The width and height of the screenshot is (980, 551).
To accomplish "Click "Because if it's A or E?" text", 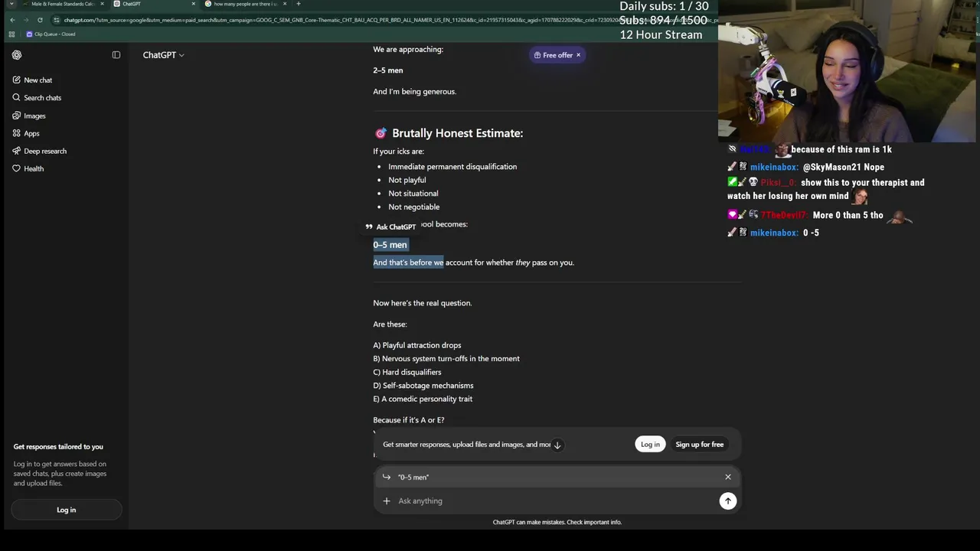I will tap(409, 420).
